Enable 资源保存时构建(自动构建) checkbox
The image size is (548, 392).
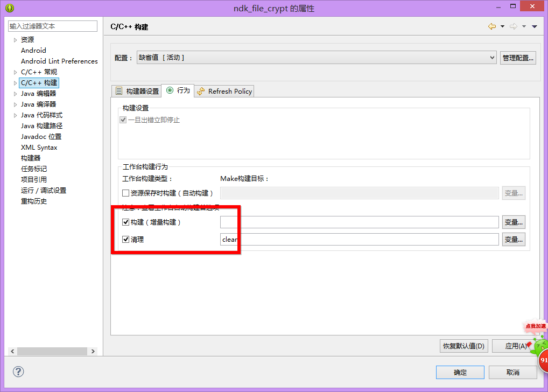[126, 193]
